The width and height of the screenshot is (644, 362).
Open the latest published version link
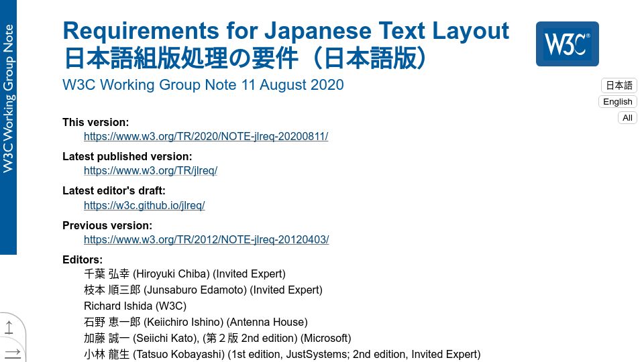(150, 170)
